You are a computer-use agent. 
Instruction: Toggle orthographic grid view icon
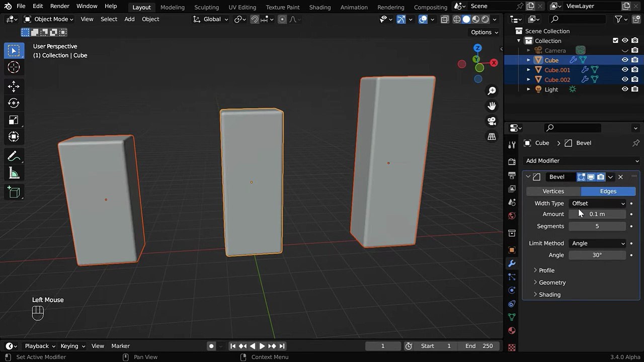click(x=492, y=137)
